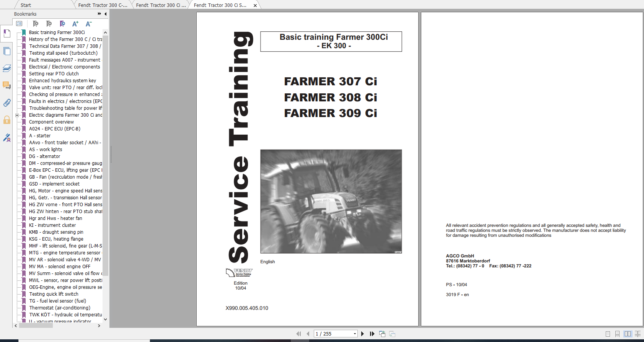Image resolution: width=644 pixels, height=342 pixels.
Task: Open History of the Farmer 300 C bookmark
Action: click(65, 39)
